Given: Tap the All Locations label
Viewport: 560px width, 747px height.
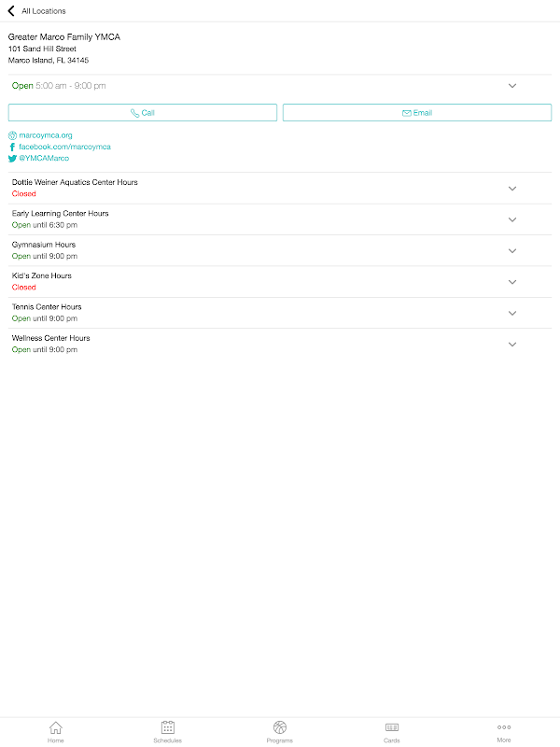Looking at the screenshot, I should tap(44, 11).
